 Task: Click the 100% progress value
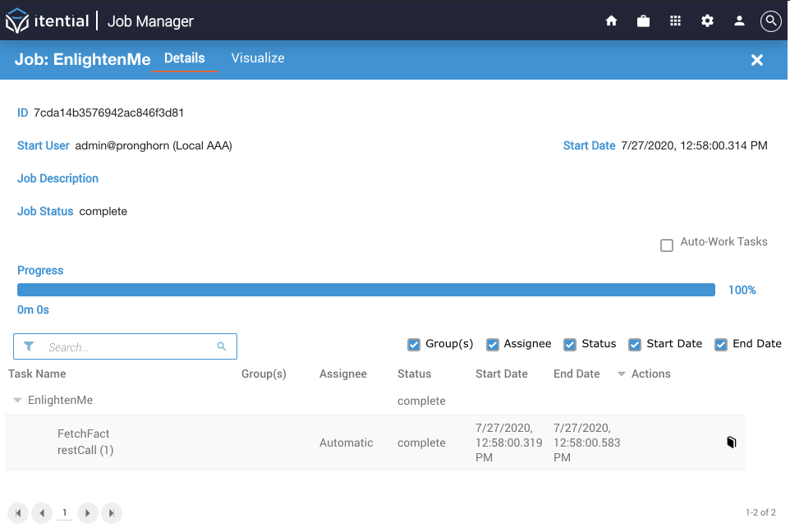click(x=742, y=290)
